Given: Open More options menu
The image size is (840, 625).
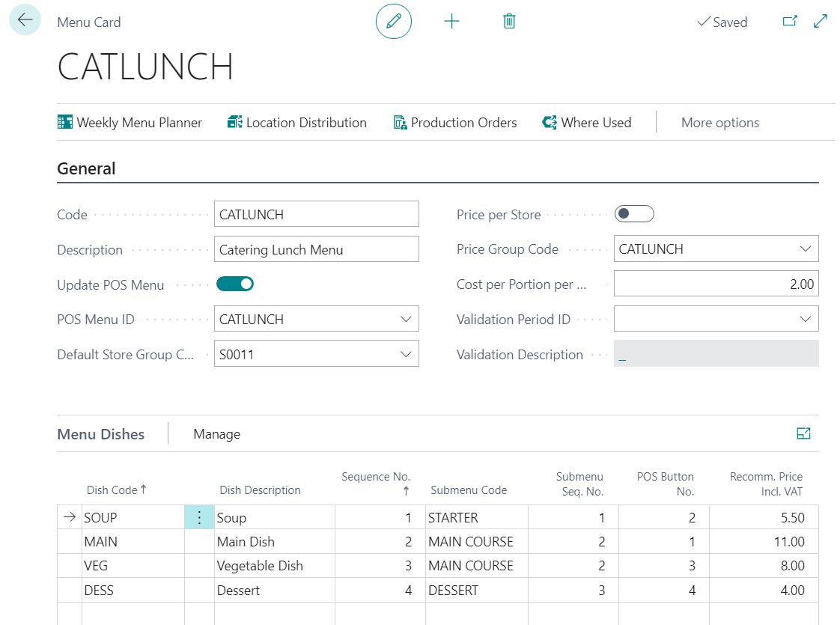Looking at the screenshot, I should (x=720, y=123).
